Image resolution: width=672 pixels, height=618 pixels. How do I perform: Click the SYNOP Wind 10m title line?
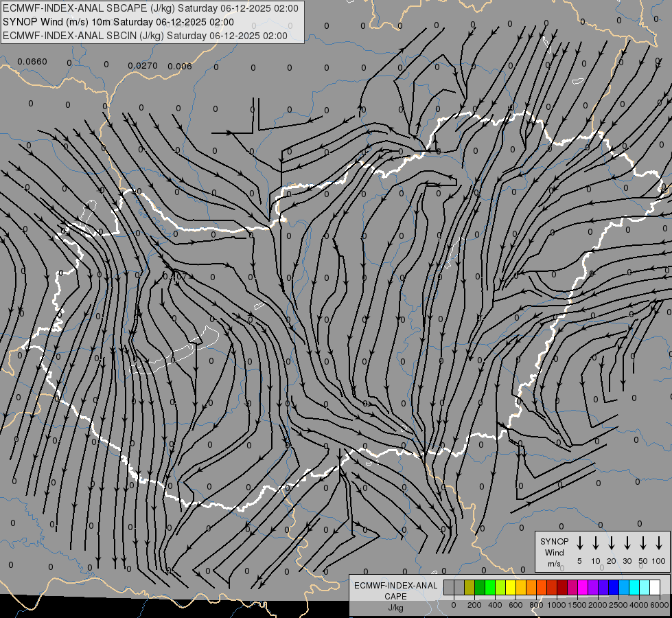(x=118, y=22)
